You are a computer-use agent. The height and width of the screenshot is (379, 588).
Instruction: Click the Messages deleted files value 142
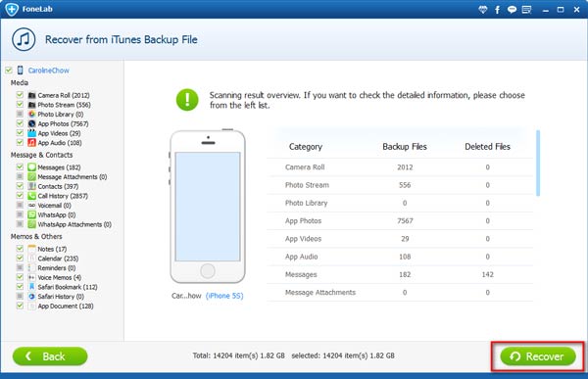[487, 274]
